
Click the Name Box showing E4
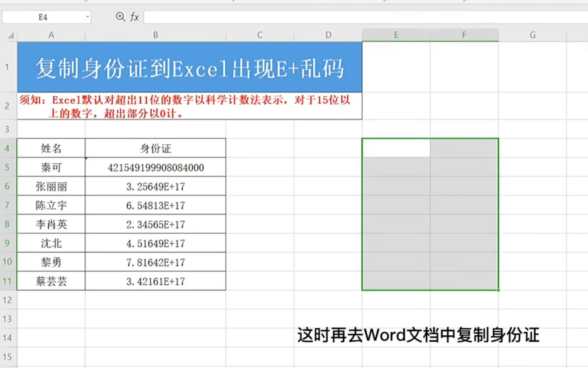[46, 17]
